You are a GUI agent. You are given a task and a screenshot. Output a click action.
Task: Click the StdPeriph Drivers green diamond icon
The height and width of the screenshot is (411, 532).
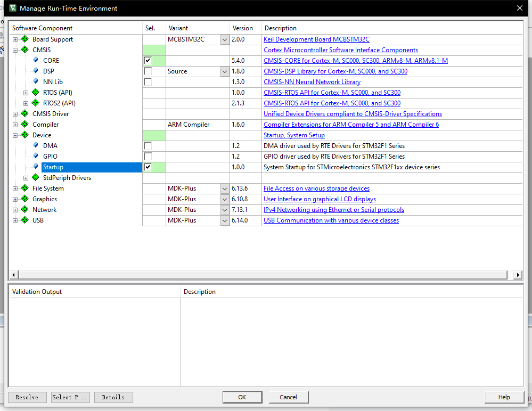[36, 177]
